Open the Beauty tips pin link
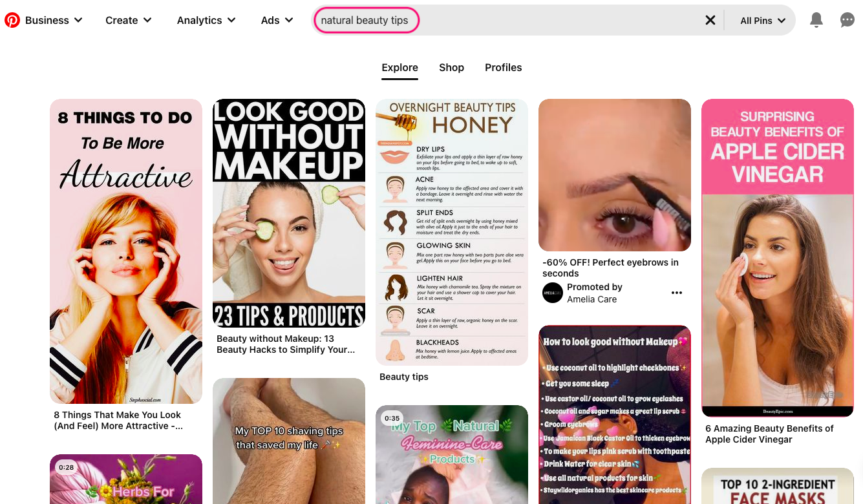This screenshot has width=863, height=504. 403,377
